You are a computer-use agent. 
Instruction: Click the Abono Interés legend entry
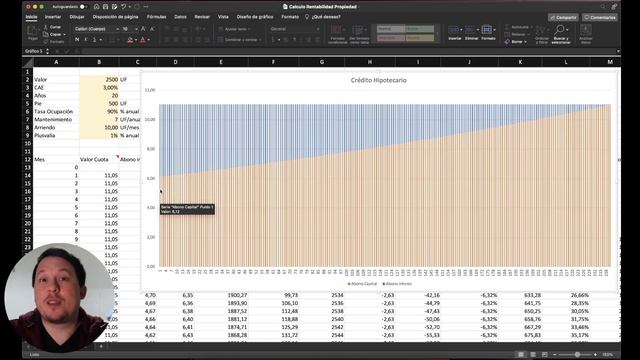coord(397,284)
